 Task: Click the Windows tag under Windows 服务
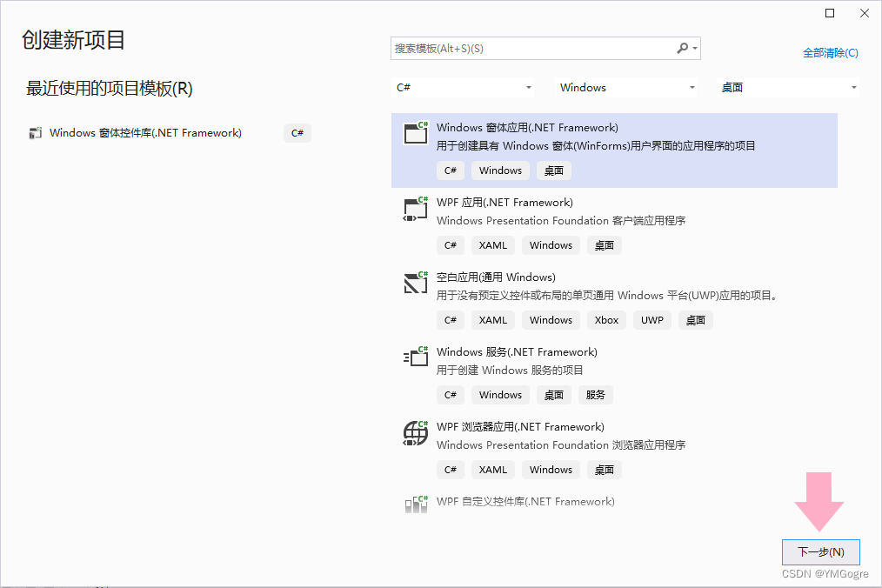[x=500, y=395]
